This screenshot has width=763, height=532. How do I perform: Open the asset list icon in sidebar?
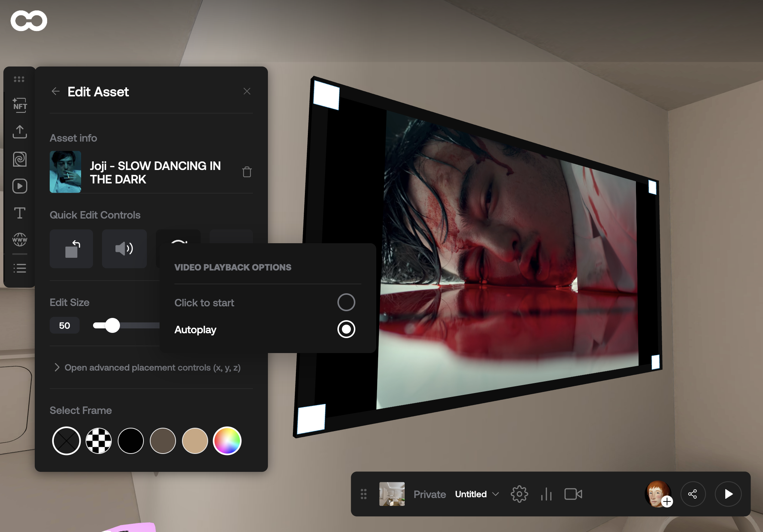click(20, 268)
